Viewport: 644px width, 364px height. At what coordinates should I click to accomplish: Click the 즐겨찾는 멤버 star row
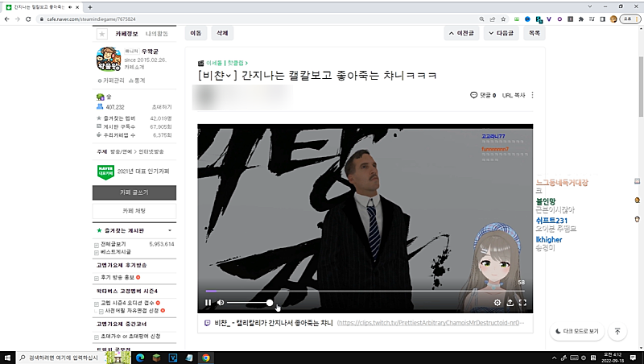tap(134, 118)
